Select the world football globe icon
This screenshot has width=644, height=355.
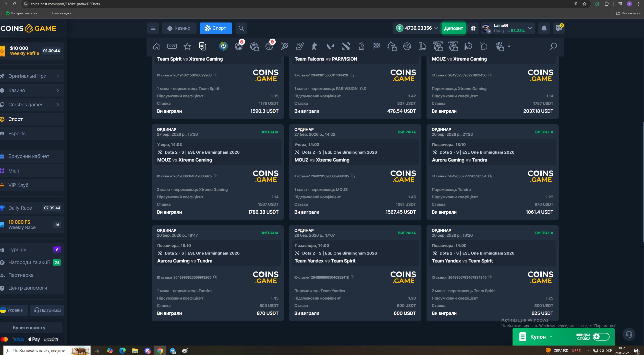(x=223, y=46)
